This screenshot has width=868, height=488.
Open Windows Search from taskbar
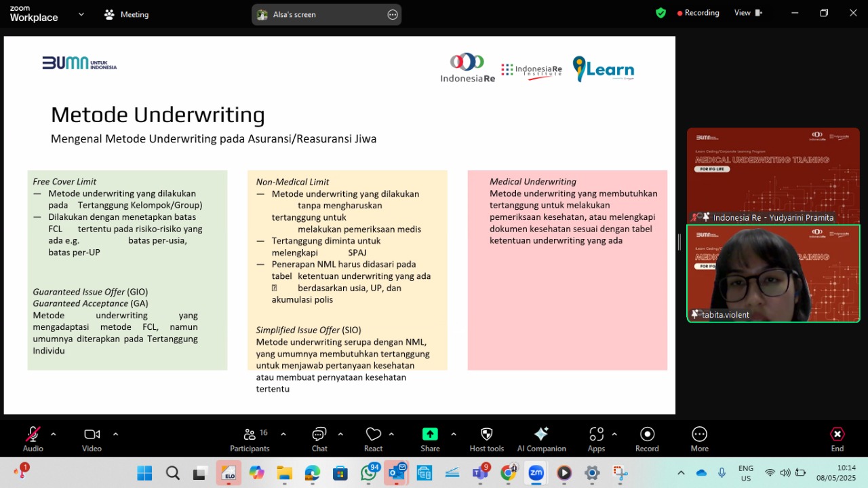pos(172,472)
